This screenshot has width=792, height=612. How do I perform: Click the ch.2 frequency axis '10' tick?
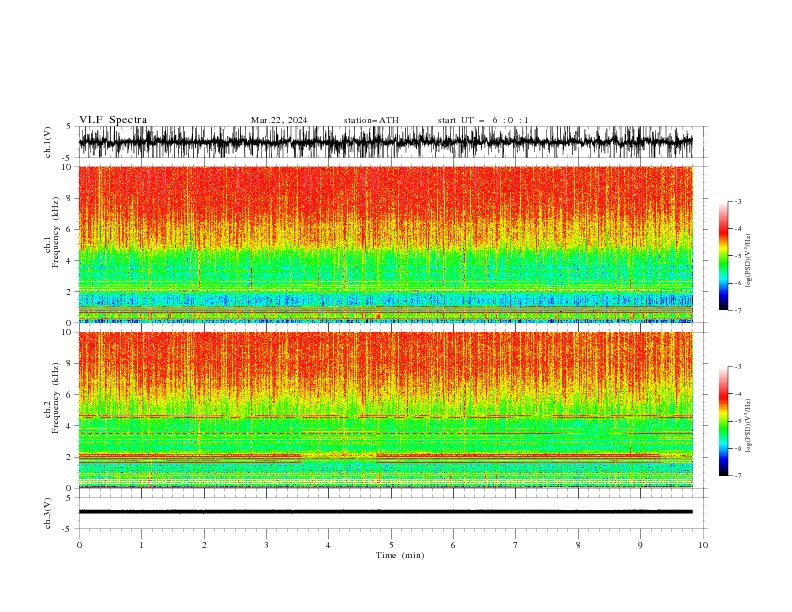coord(69,332)
